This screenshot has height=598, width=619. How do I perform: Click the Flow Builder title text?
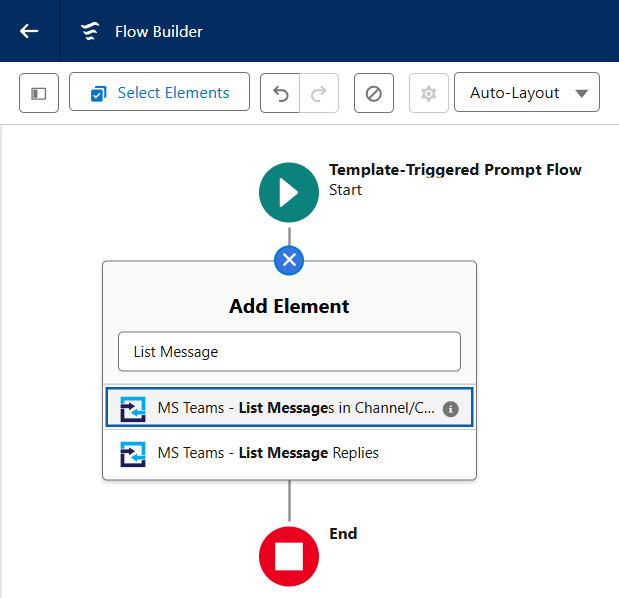tap(159, 32)
